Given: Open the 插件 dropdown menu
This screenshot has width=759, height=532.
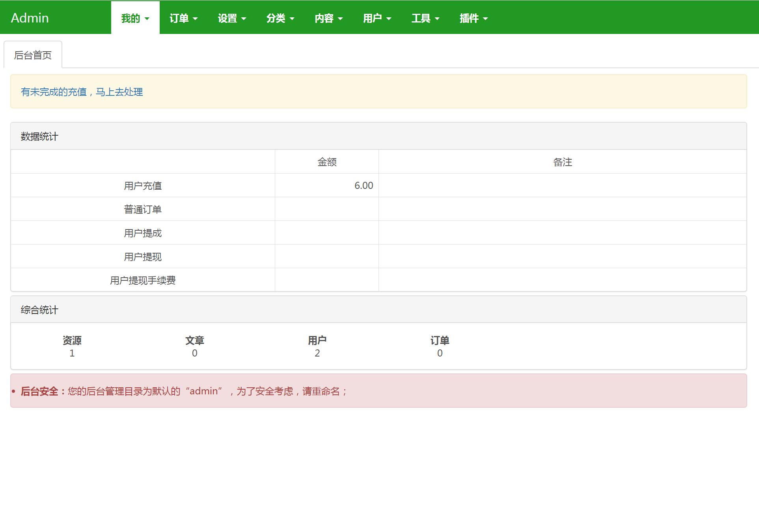Looking at the screenshot, I should point(474,18).
